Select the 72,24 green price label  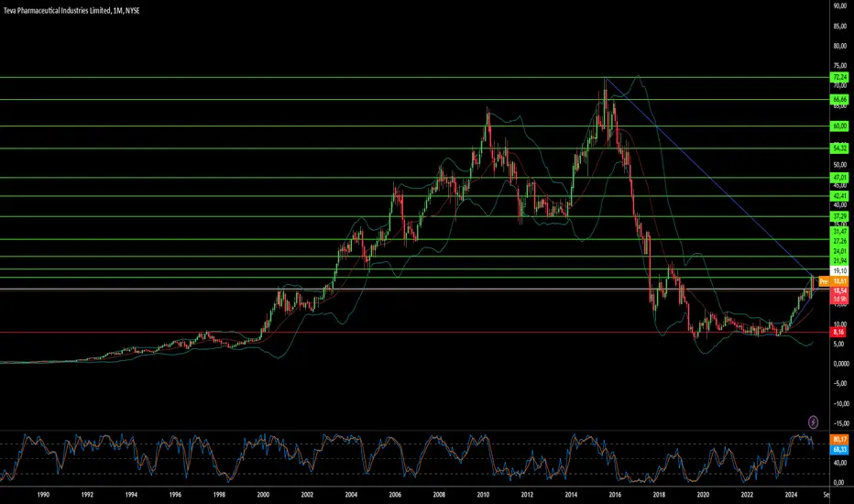coord(838,78)
